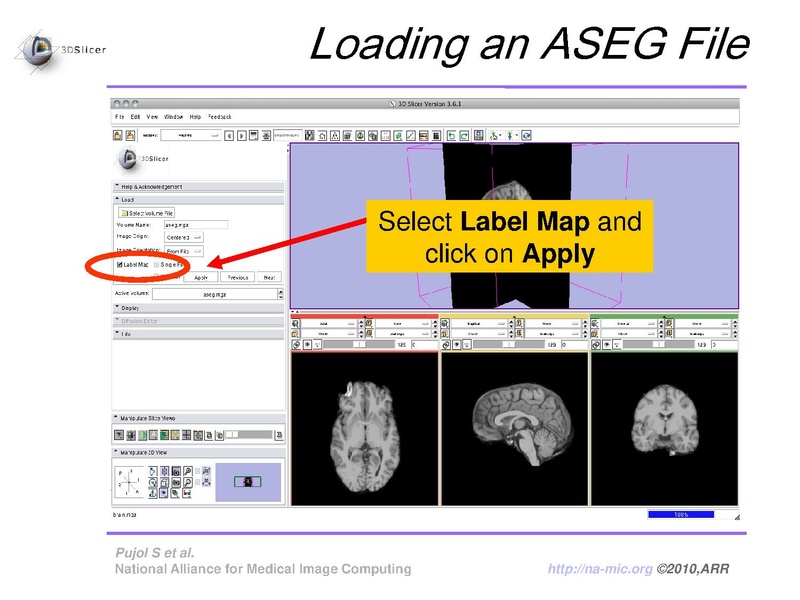Click the axial brain slice image

coord(364,429)
